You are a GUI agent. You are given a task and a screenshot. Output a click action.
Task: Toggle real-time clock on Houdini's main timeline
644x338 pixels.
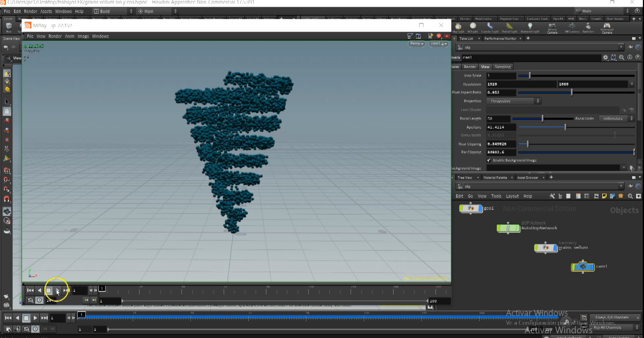(35, 329)
